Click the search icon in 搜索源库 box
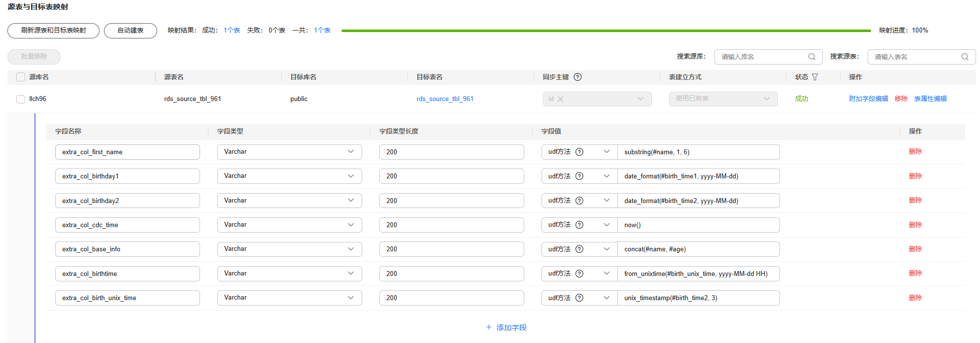980x343 pixels. 811,57
